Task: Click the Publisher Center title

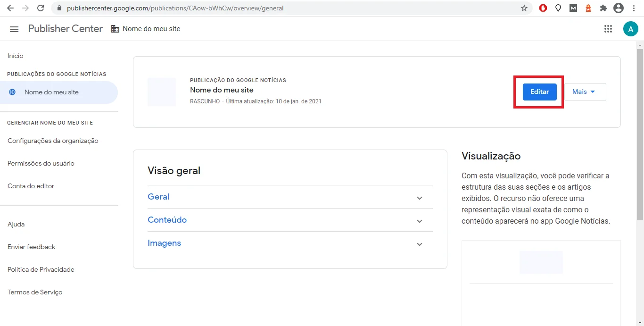Action: click(66, 29)
